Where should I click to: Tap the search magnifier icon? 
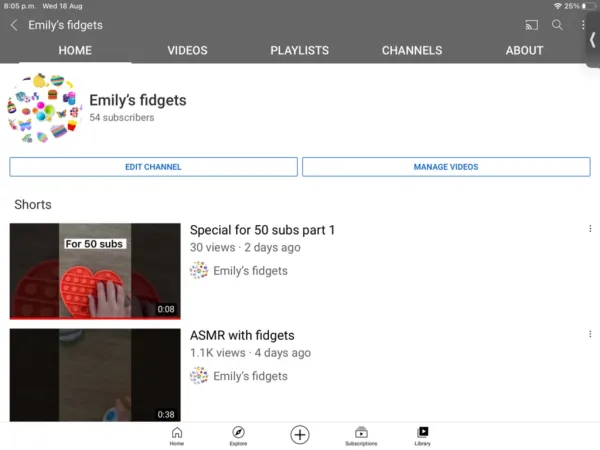pyautogui.click(x=557, y=25)
